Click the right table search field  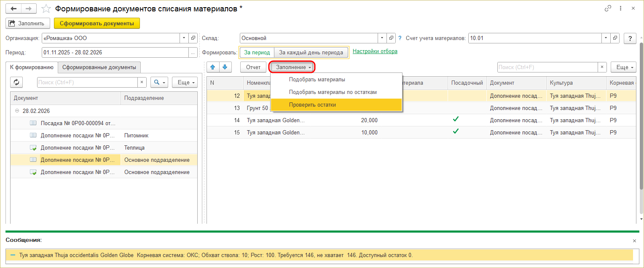pos(547,67)
